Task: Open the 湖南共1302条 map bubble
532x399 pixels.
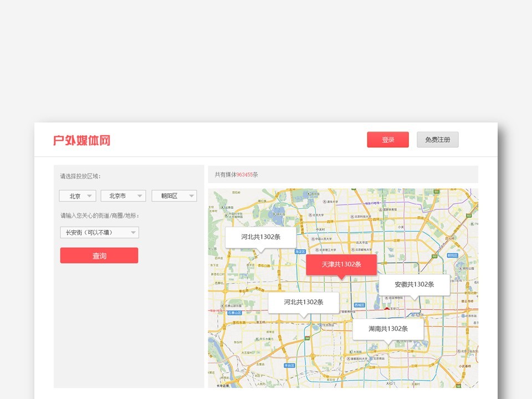Action: pos(388,329)
